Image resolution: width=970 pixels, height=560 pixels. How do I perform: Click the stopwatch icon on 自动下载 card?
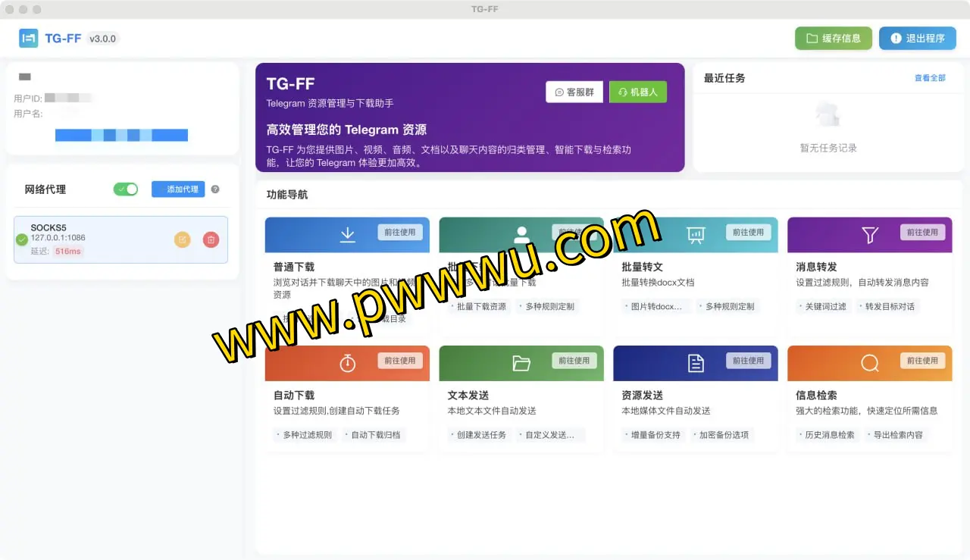[x=347, y=364]
